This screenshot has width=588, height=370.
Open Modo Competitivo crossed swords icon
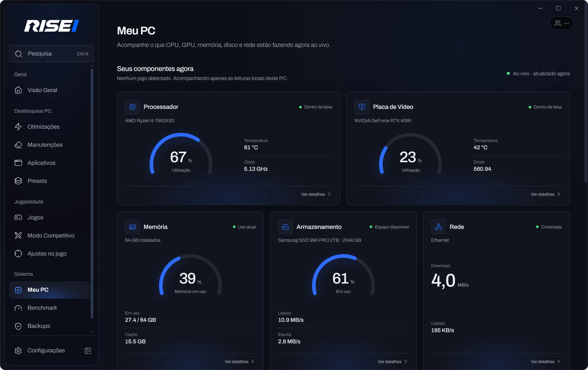18,236
